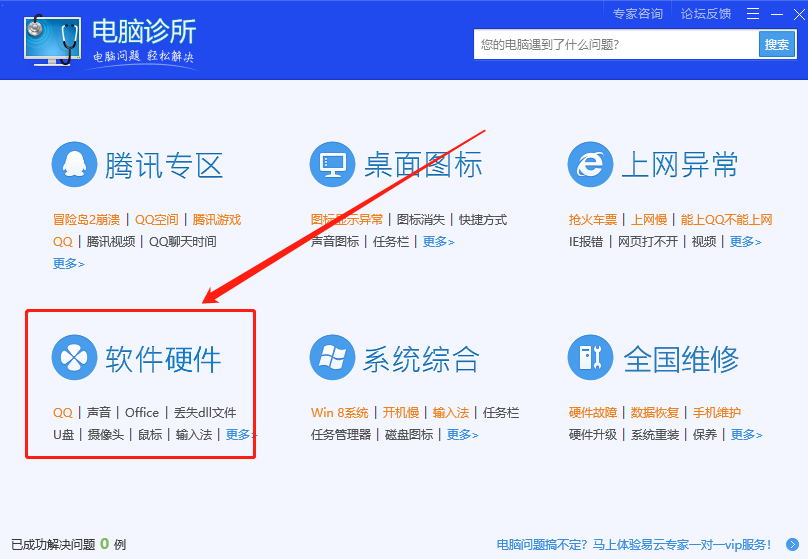
Task: Open the 硬件故障 link
Action: pos(593,413)
